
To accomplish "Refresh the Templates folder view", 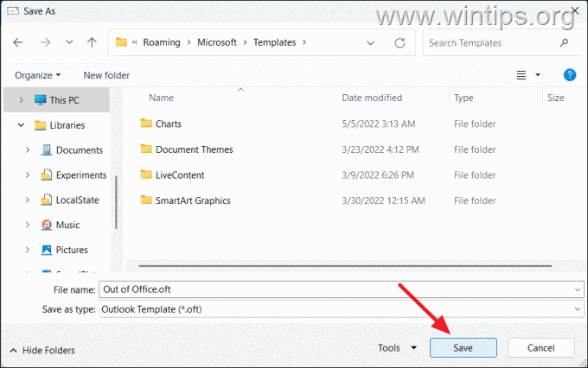I will (399, 42).
